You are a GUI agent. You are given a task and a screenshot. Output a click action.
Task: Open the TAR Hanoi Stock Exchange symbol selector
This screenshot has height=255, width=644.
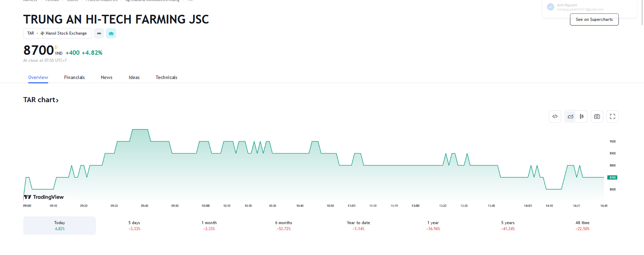pyautogui.click(x=57, y=33)
